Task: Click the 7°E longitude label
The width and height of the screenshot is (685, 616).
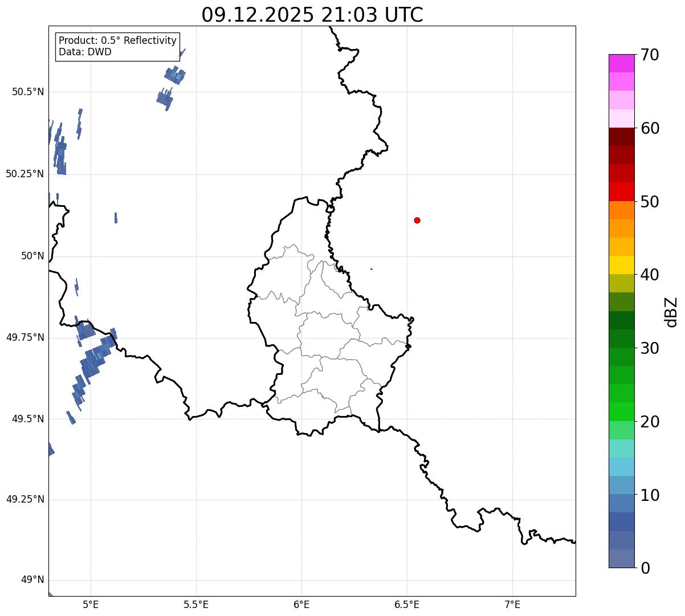Action: coord(512,604)
